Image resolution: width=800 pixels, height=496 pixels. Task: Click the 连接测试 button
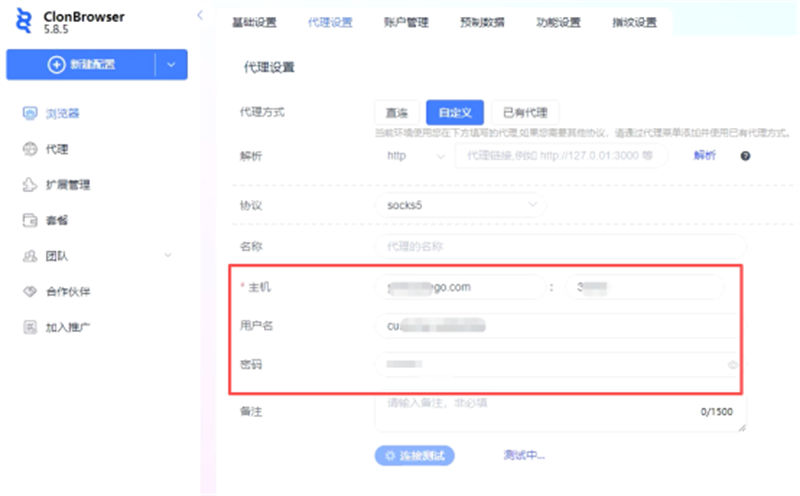(x=414, y=456)
